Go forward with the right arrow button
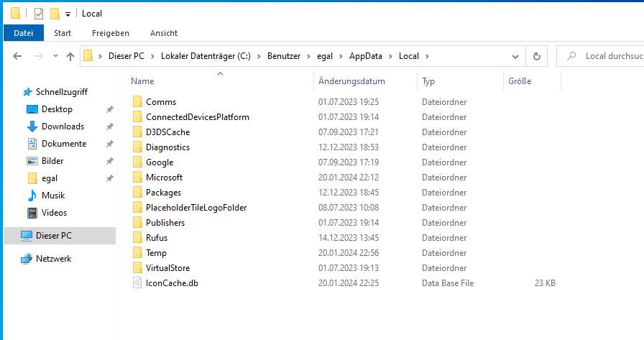 point(39,56)
